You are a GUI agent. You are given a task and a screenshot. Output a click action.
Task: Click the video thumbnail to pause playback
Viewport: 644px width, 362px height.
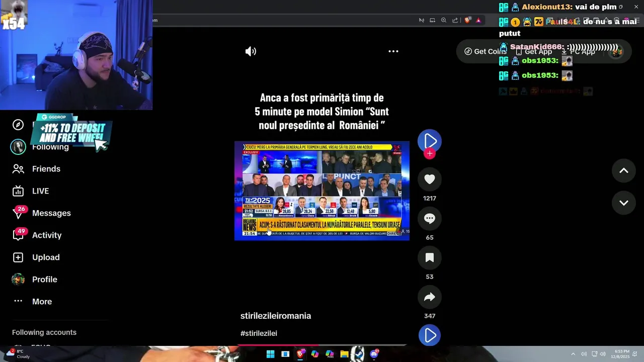[x=322, y=191]
